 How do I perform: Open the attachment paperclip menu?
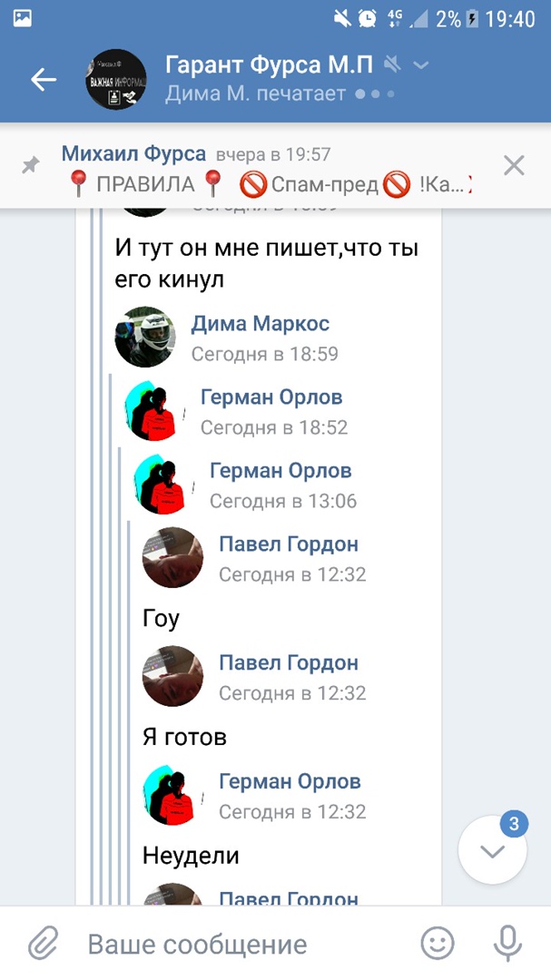click(44, 944)
